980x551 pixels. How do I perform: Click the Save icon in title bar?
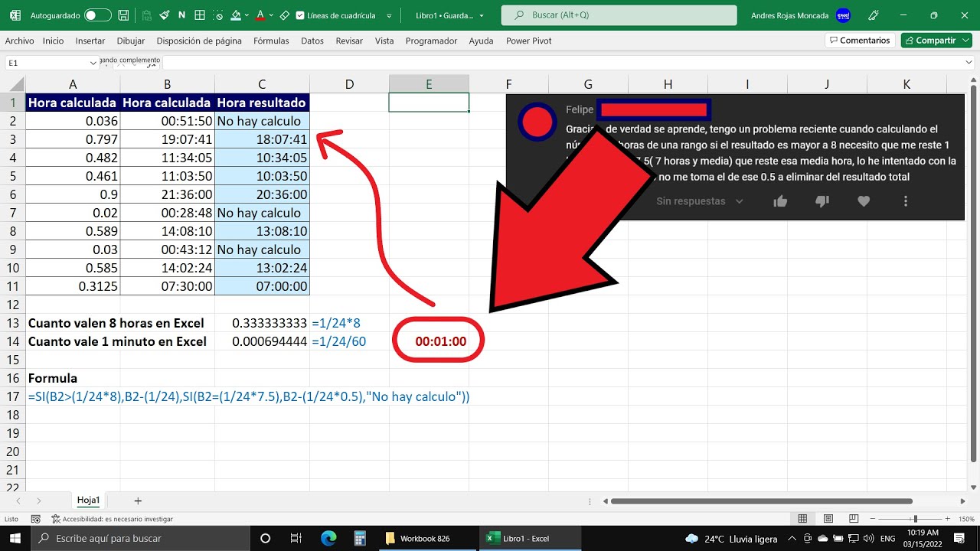tap(124, 15)
